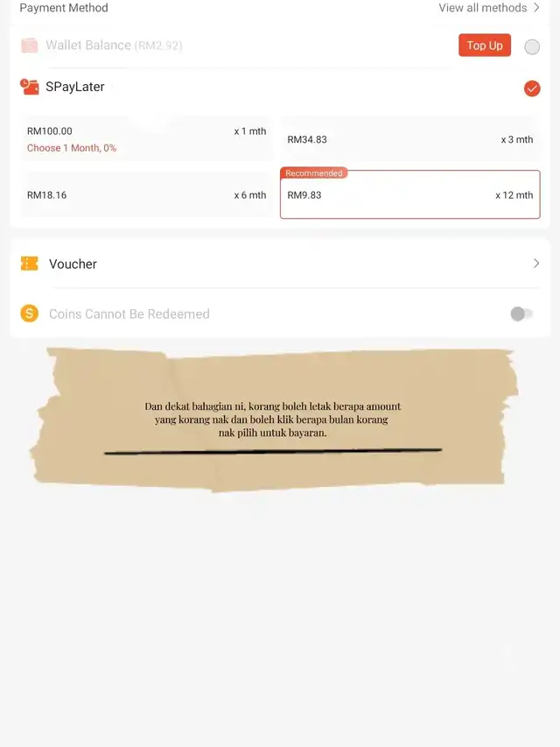Image resolution: width=560 pixels, height=747 pixels.
Task: Click the SPayLater label text
Action: (74, 87)
